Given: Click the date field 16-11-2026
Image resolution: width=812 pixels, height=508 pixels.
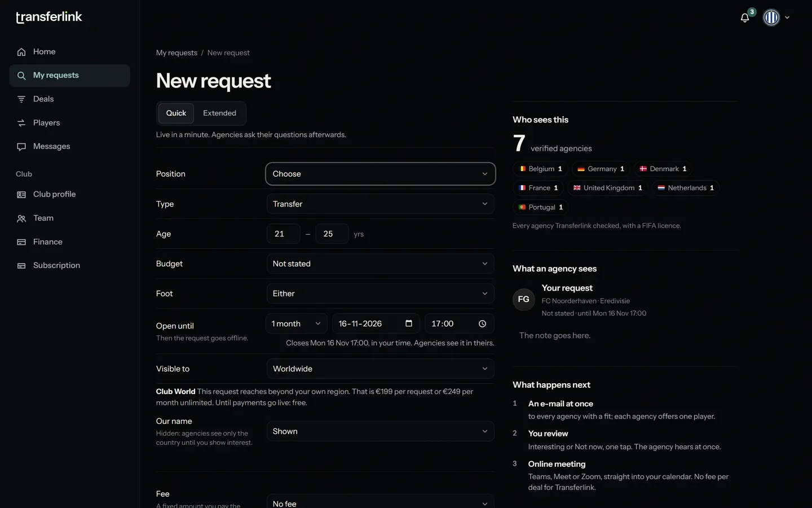Looking at the screenshot, I should 376,323.
